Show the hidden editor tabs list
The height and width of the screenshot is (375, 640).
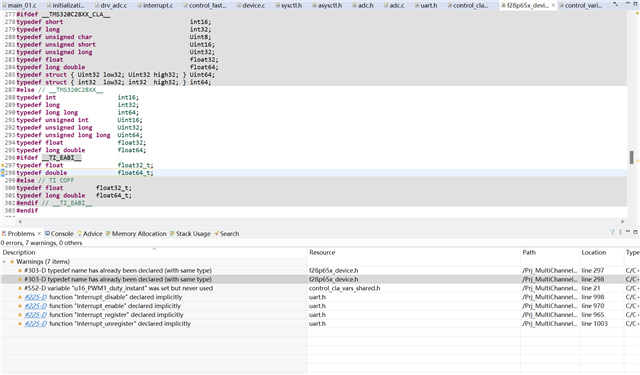click(x=615, y=4)
